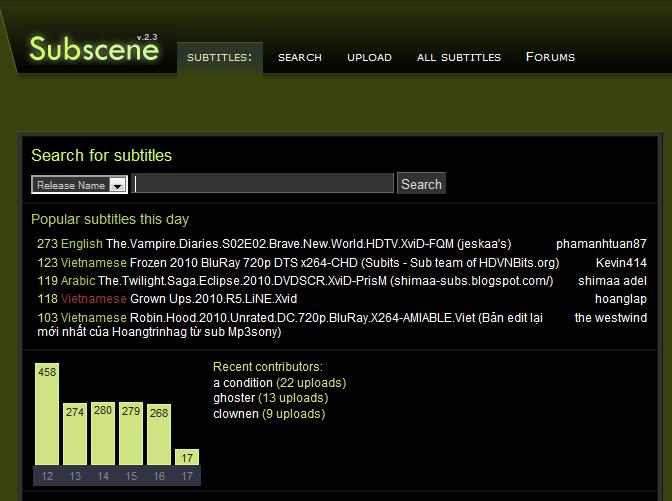Click the 'English' language label
This screenshot has height=501, width=672.
click(82, 244)
